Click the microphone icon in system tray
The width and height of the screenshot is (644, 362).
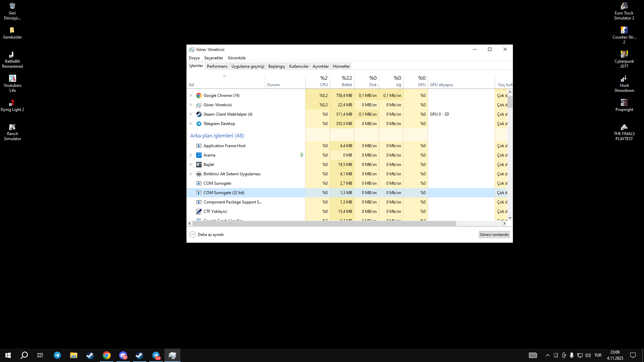pyautogui.click(x=572, y=355)
